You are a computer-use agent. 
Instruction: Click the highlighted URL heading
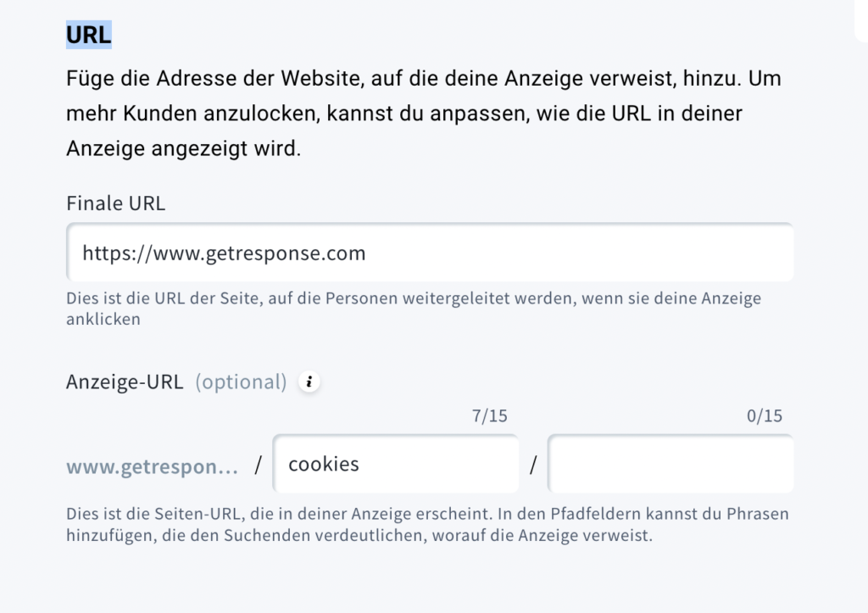(x=88, y=35)
